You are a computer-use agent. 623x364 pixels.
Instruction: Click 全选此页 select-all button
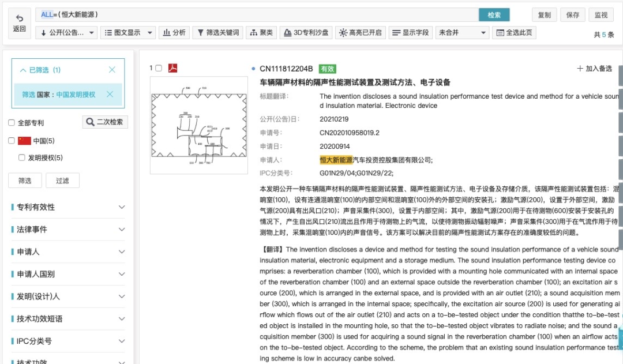pyautogui.click(x=514, y=32)
